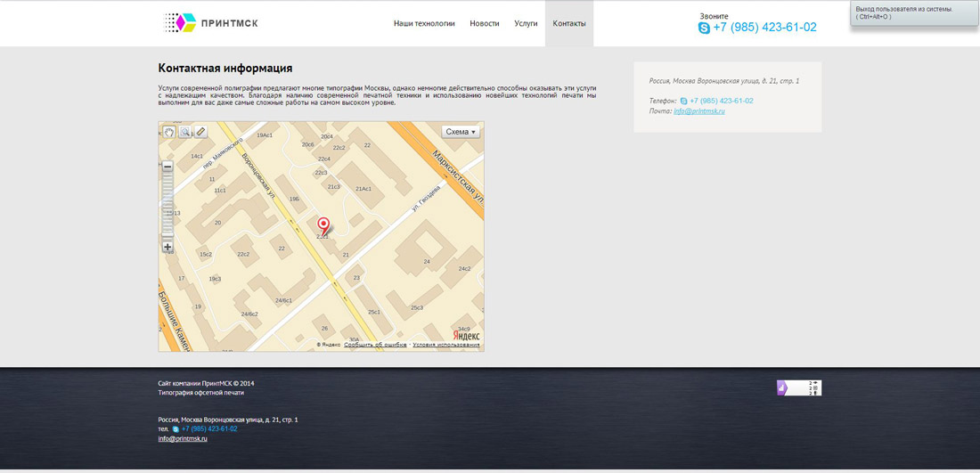Zoom in the map with the plus button
Screen dimensions: 980x473
click(167, 247)
